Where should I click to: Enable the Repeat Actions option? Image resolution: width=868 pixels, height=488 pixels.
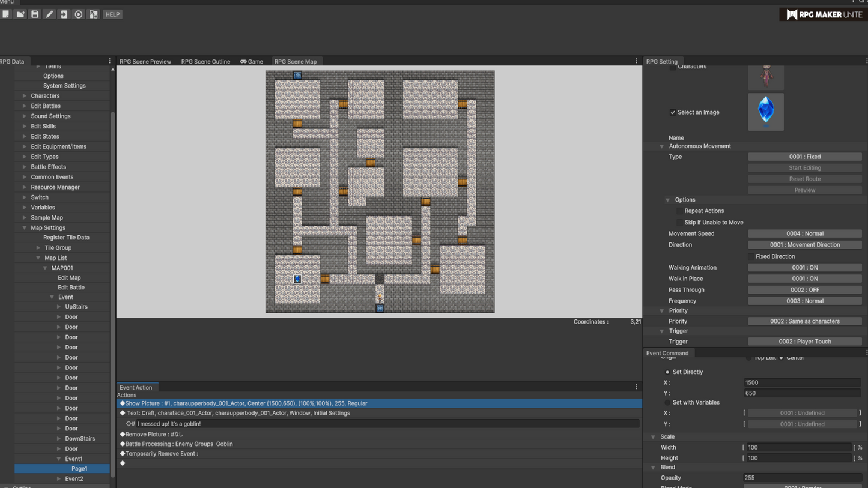[x=680, y=211]
